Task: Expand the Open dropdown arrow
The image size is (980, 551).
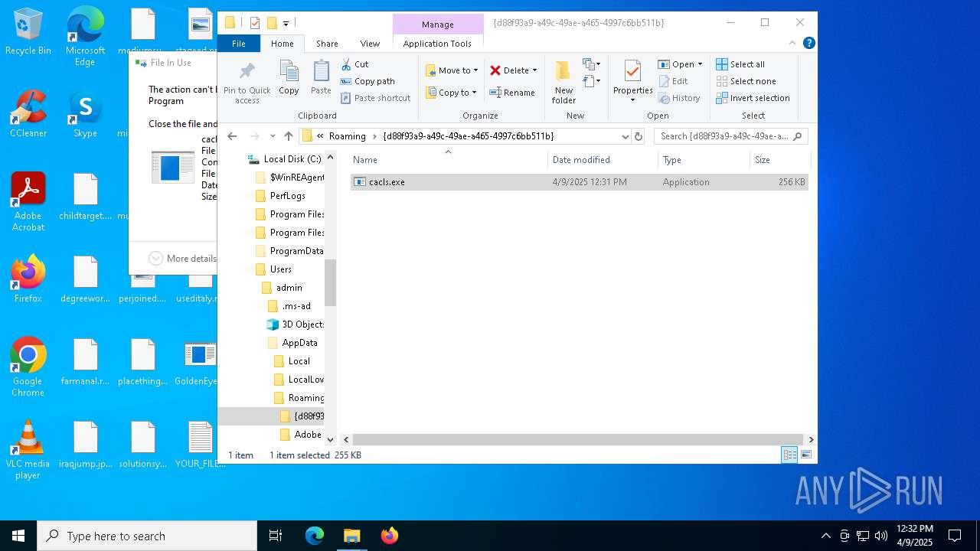Action: (x=700, y=64)
